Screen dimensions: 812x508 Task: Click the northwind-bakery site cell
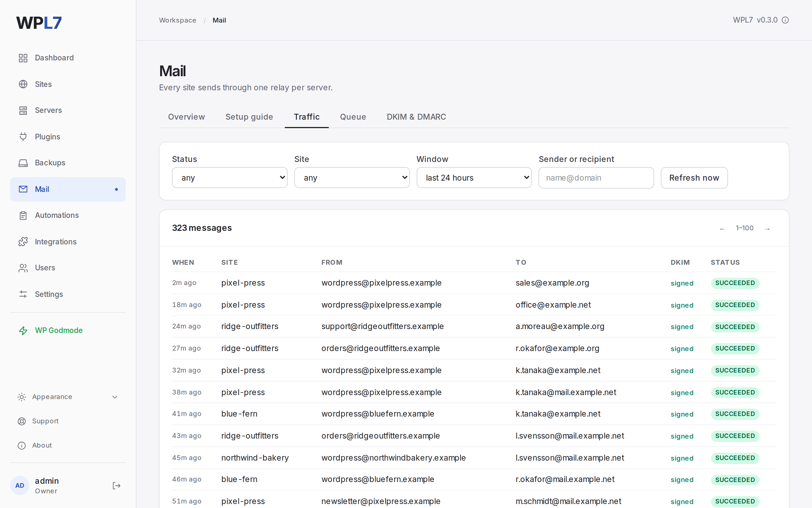[x=255, y=458]
